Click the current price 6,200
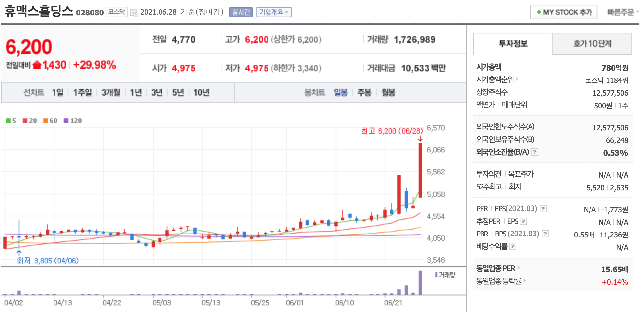Image resolution: width=644 pixels, height=312 pixels. [x=29, y=47]
